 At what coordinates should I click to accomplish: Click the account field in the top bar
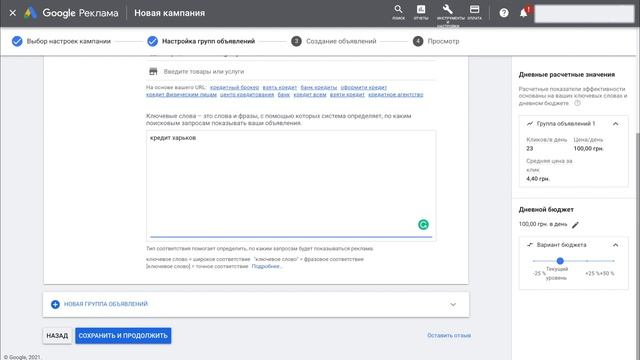[584, 13]
